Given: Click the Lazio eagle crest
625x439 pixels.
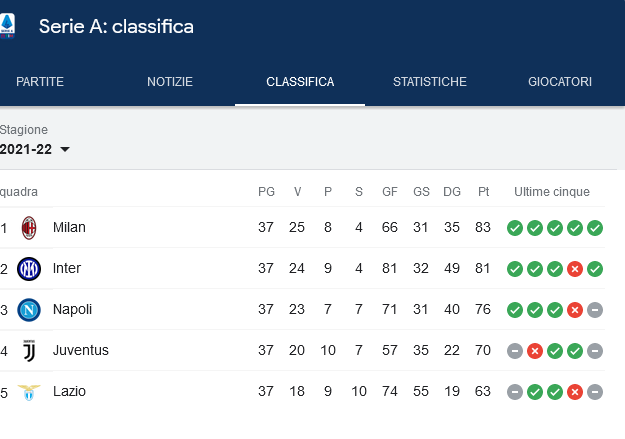Looking at the screenshot, I should coord(29,392).
